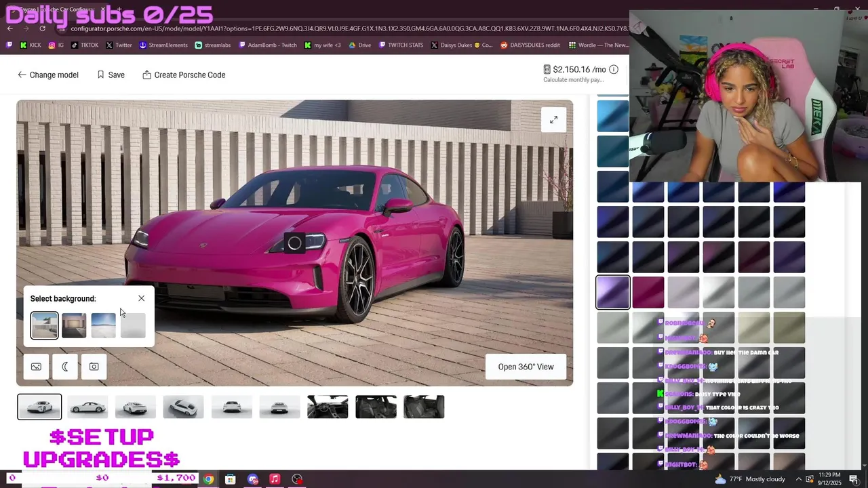
Task: Toggle night mode with the moon icon
Action: click(x=65, y=367)
